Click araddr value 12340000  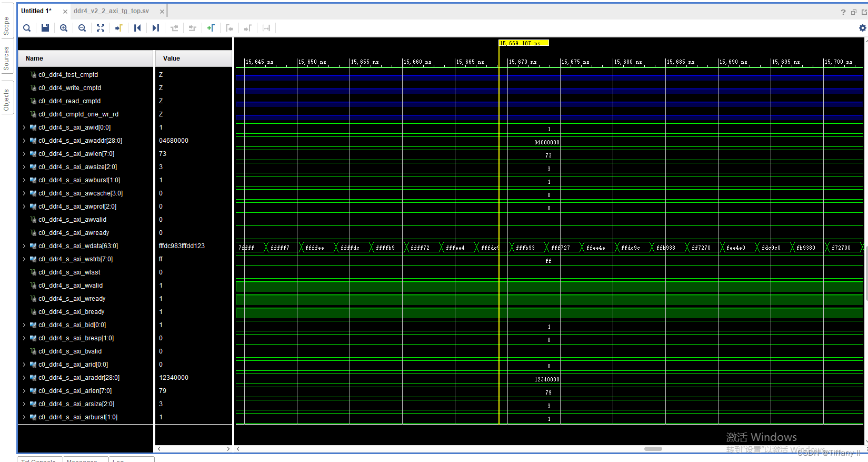tap(174, 378)
